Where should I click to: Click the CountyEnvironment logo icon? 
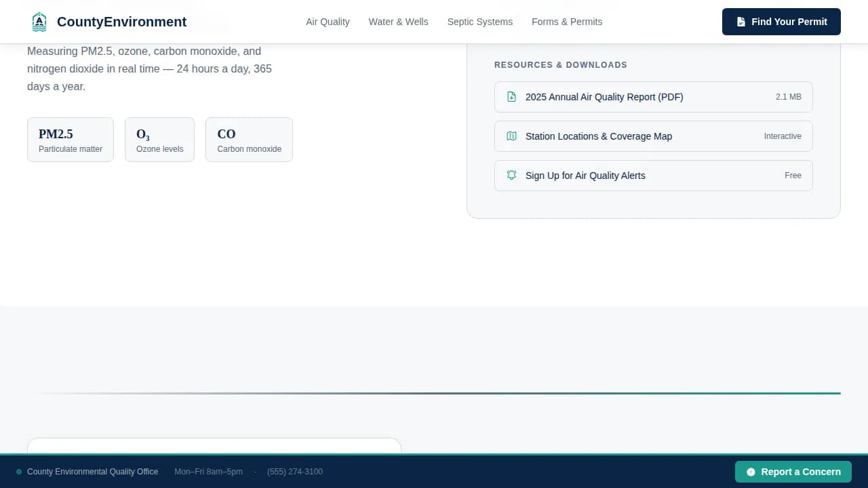pyautogui.click(x=39, y=22)
